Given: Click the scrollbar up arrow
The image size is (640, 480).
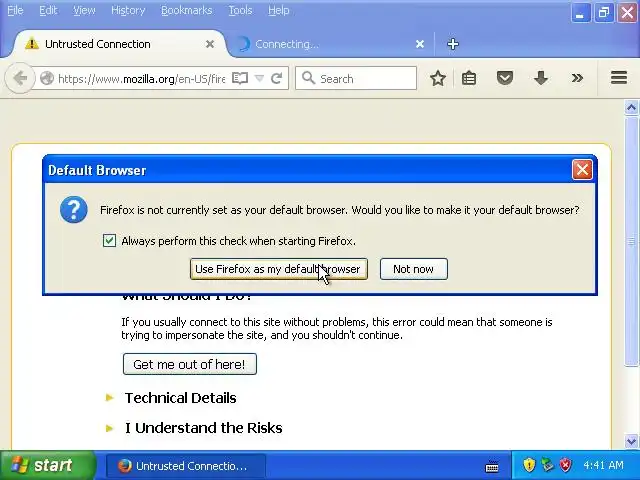Looking at the screenshot, I should coord(631,108).
